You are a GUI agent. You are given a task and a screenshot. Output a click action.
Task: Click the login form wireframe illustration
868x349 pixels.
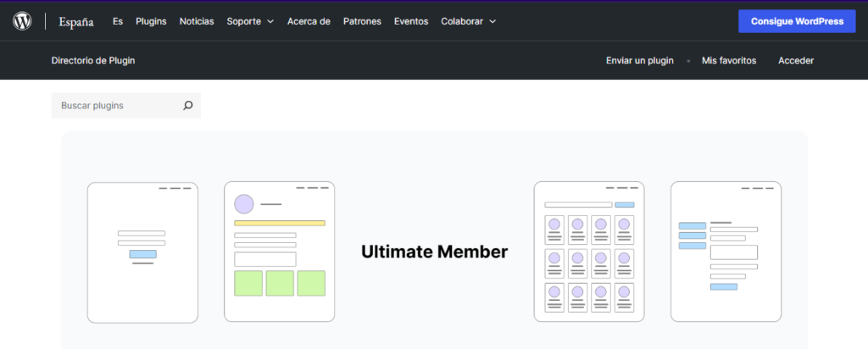pyautogui.click(x=142, y=252)
